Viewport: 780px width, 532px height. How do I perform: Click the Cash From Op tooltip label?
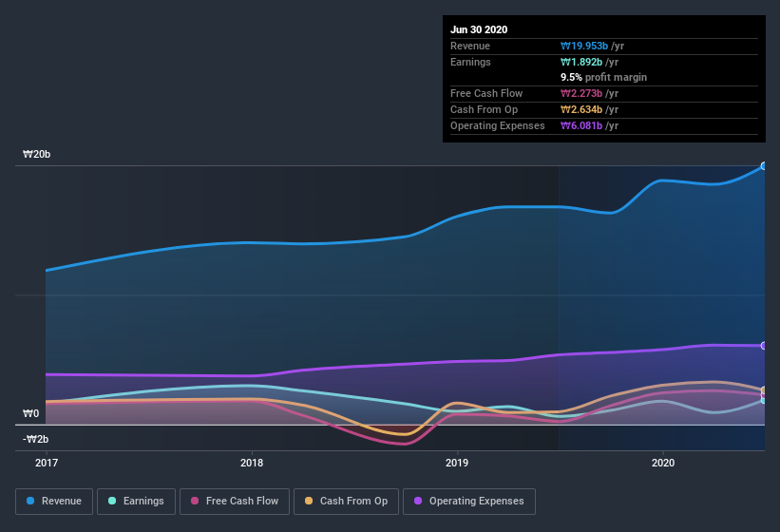point(484,109)
